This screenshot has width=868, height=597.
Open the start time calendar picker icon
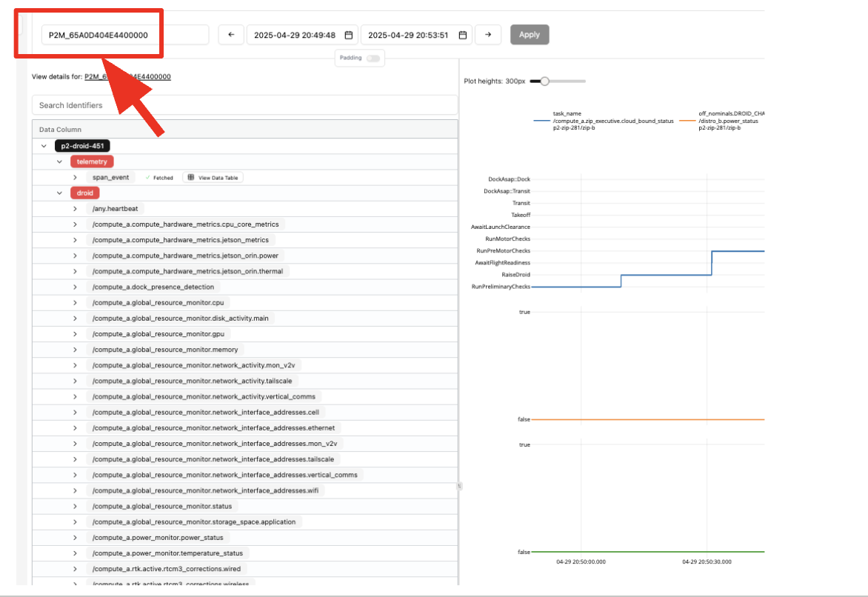(x=349, y=35)
